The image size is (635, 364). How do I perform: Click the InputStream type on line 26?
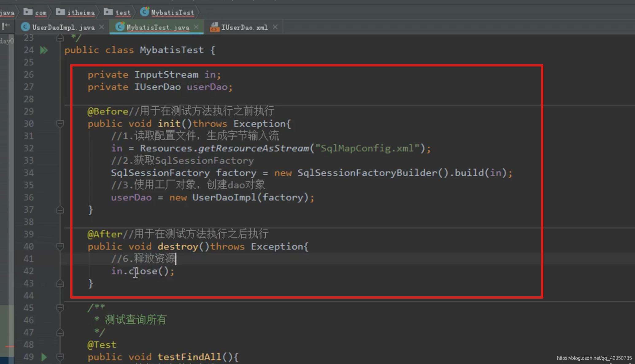166,75
